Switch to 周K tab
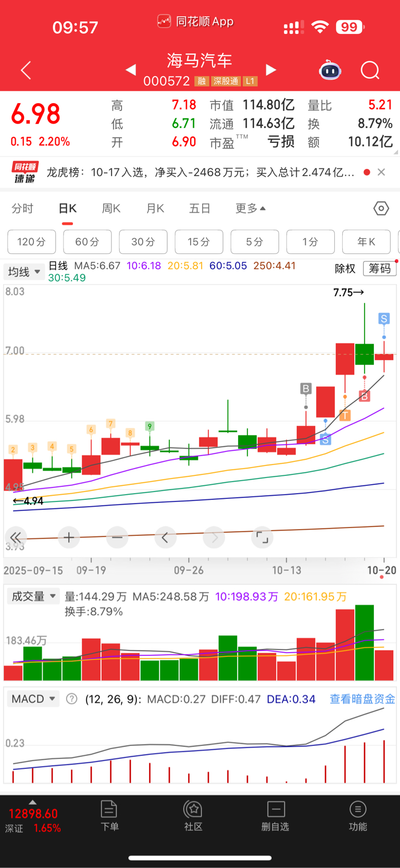 pos(111,209)
